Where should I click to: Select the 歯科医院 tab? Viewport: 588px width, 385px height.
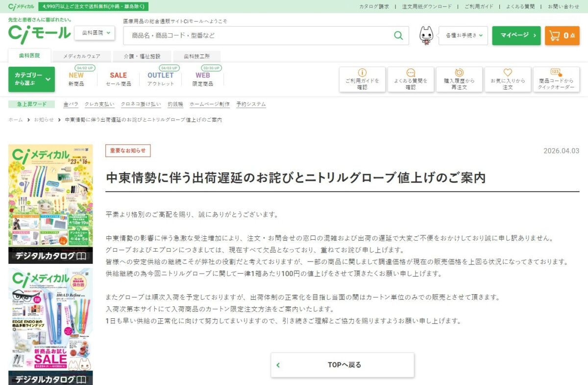(x=29, y=56)
